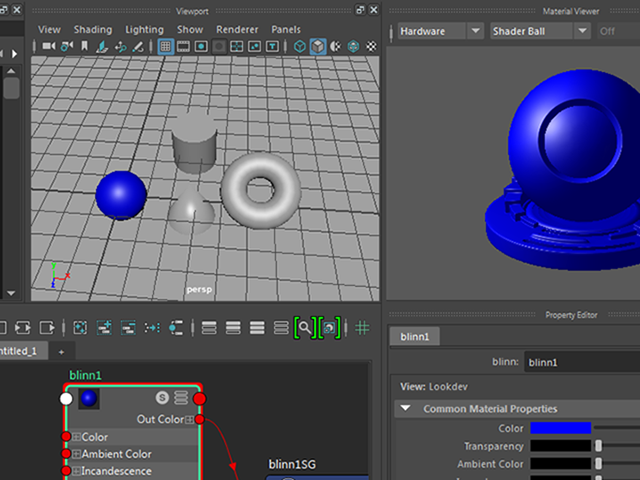Click the Use Default Material icon

pyautogui.click(x=336, y=47)
